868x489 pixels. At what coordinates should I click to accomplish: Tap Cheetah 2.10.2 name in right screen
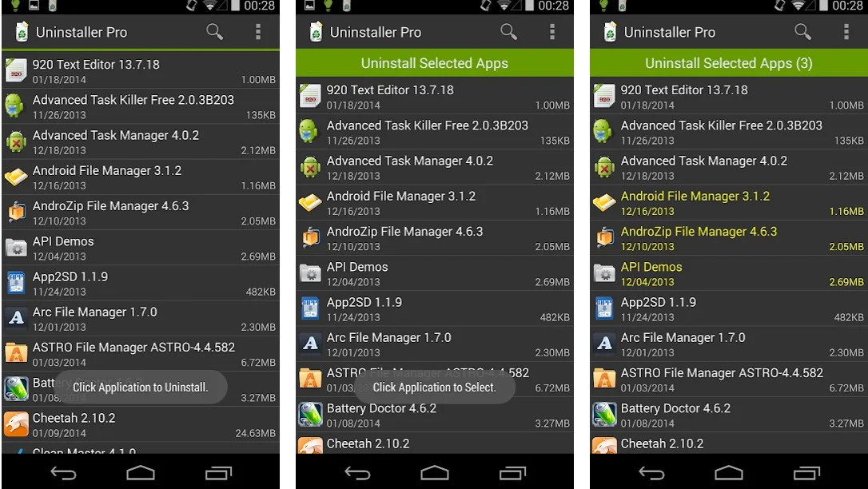[662, 443]
